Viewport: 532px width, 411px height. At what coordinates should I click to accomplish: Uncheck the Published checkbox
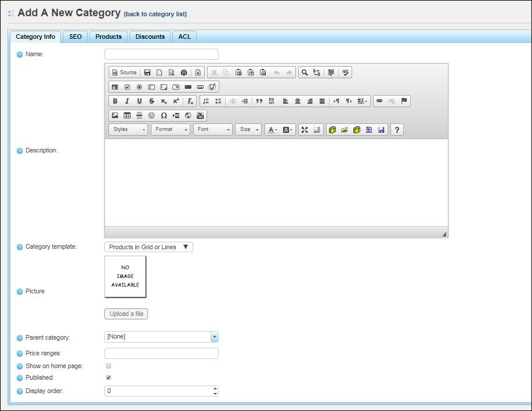[108, 377]
